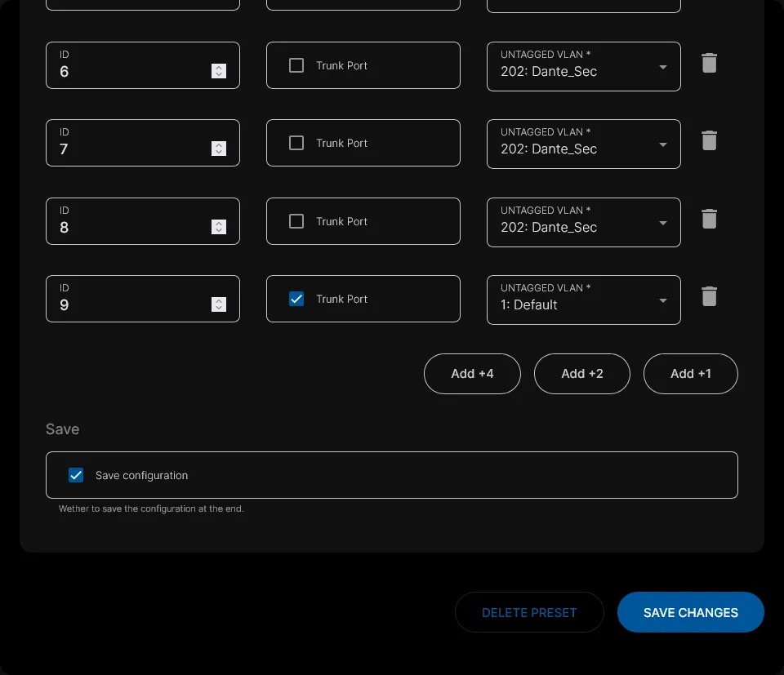
Task: Click the stepper arrows on ID 6
Action: pos(218,71)
